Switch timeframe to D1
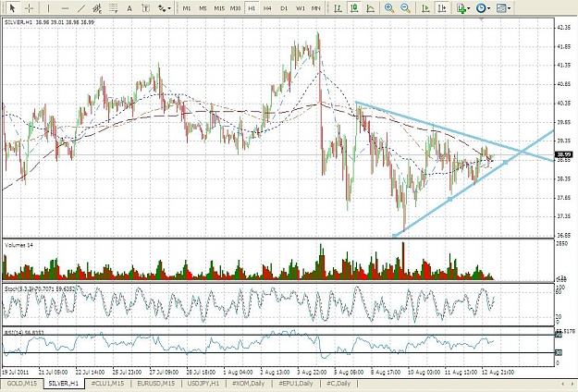The height and width of the screenshot is (392, 578). point(284,8)
